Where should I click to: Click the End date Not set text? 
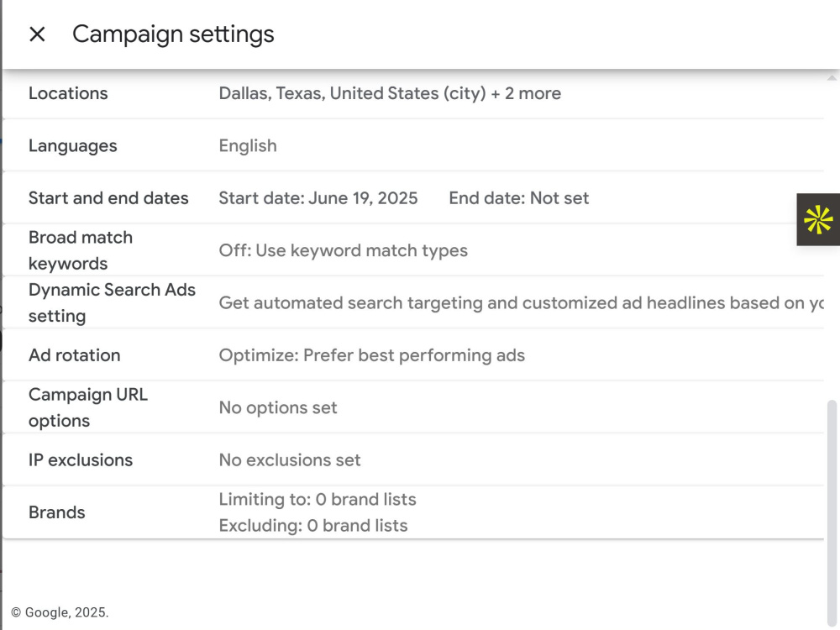click(x=518, y=198)
